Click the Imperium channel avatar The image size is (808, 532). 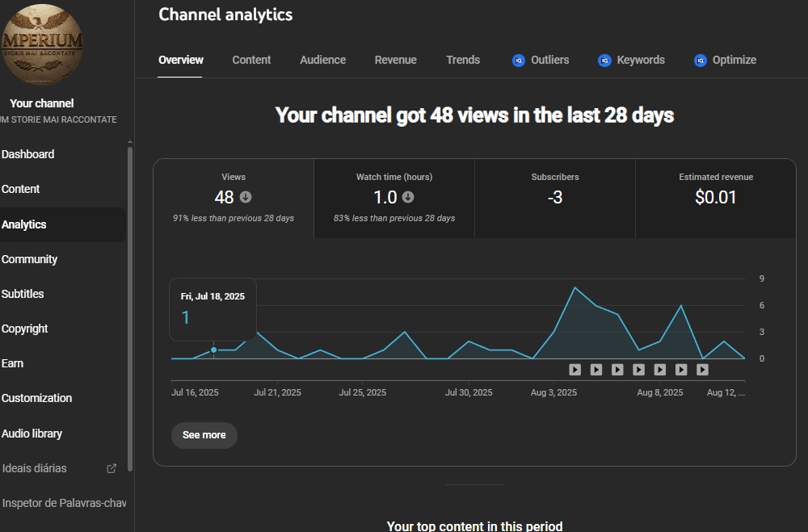(x=41, y=44)
